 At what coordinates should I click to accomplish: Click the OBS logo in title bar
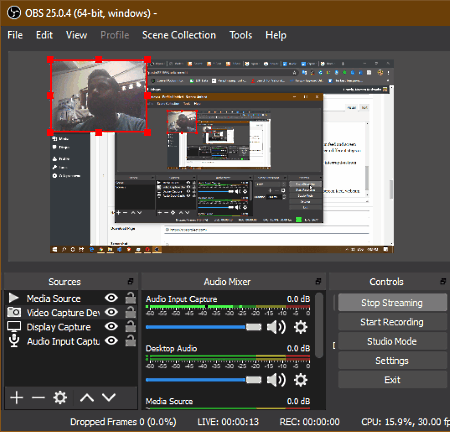point(14,13)
